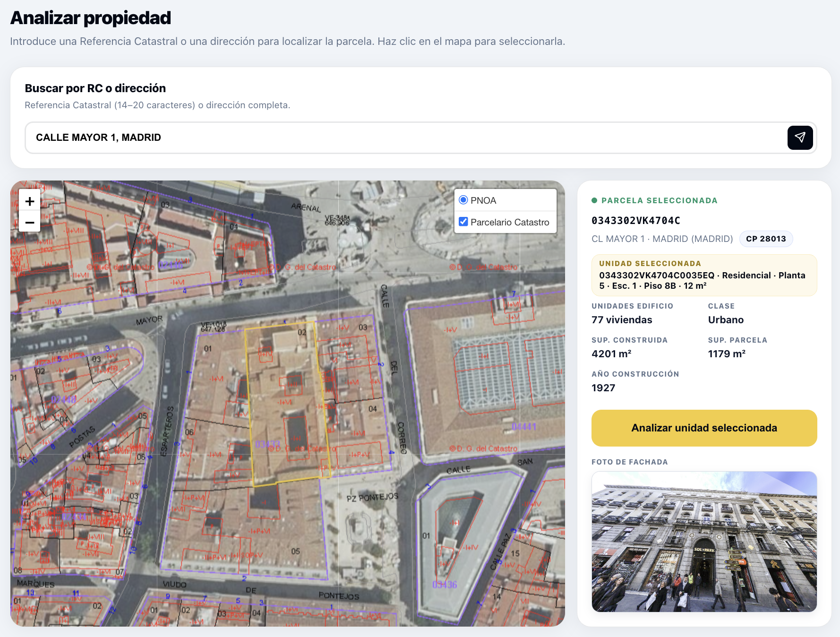Click the Buscar por RC o dirección heading

95,88
